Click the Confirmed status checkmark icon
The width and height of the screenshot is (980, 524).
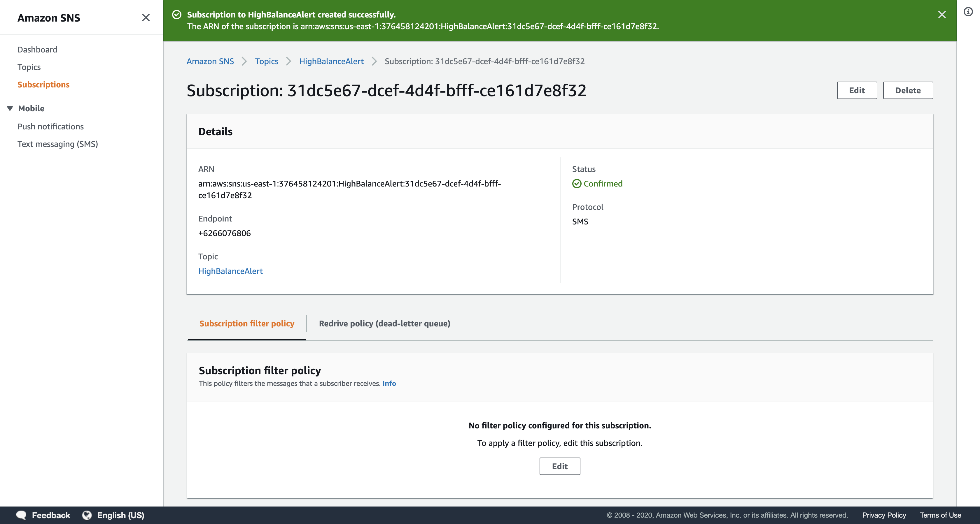tap(577, 184)
